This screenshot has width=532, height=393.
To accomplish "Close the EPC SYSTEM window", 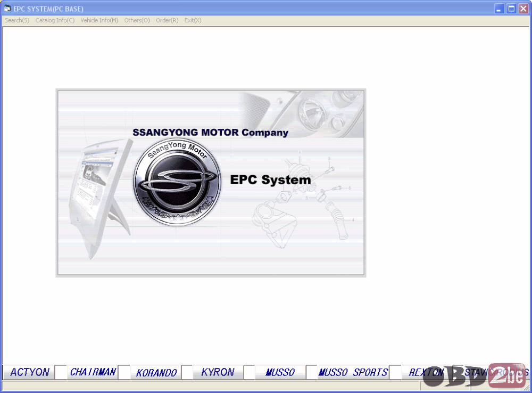I will 523,9.
